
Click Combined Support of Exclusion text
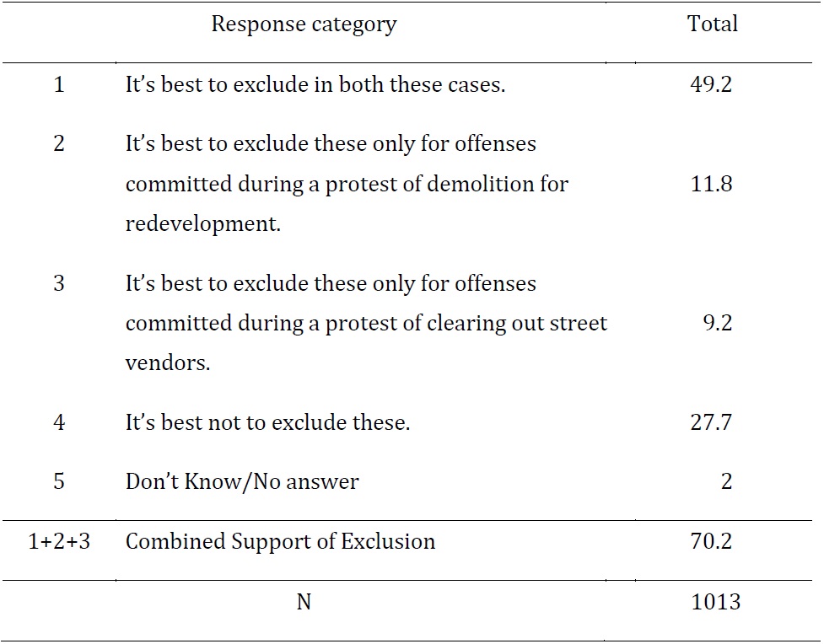(x=280, y=541)
